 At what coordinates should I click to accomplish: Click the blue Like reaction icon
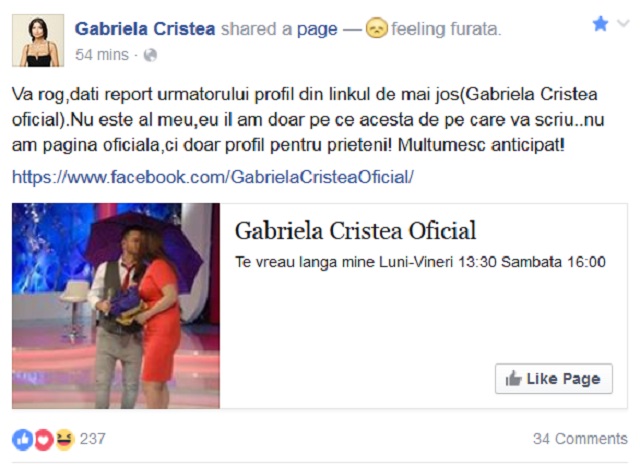[23, 439]
